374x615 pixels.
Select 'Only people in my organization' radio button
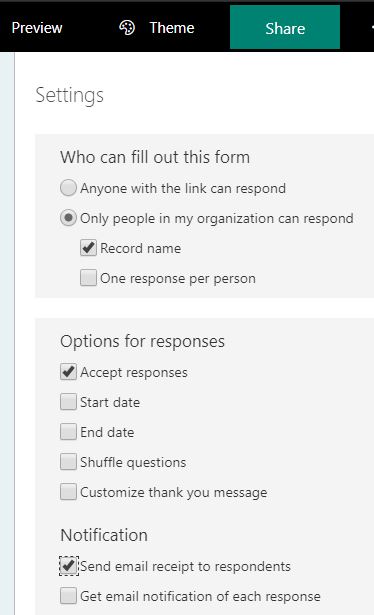[68, 218]
